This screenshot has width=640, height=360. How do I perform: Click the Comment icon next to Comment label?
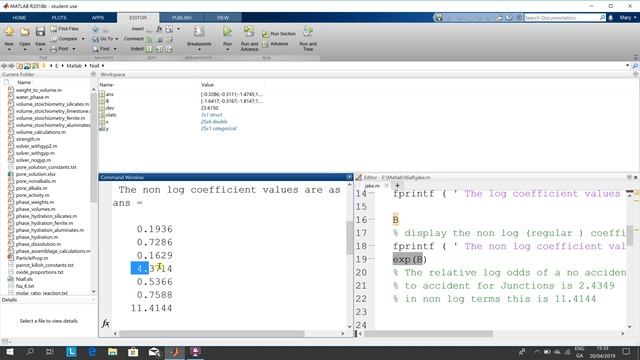(149, 39)
